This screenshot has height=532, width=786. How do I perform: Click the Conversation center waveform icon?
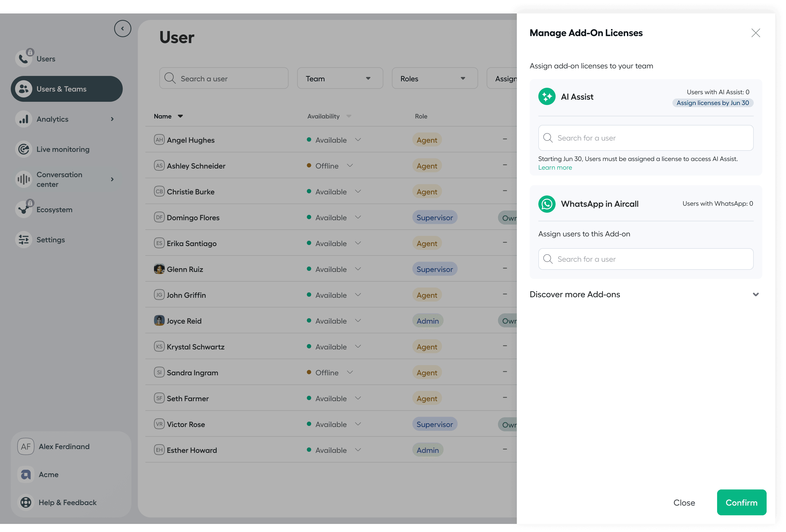(x=24, y=179)
